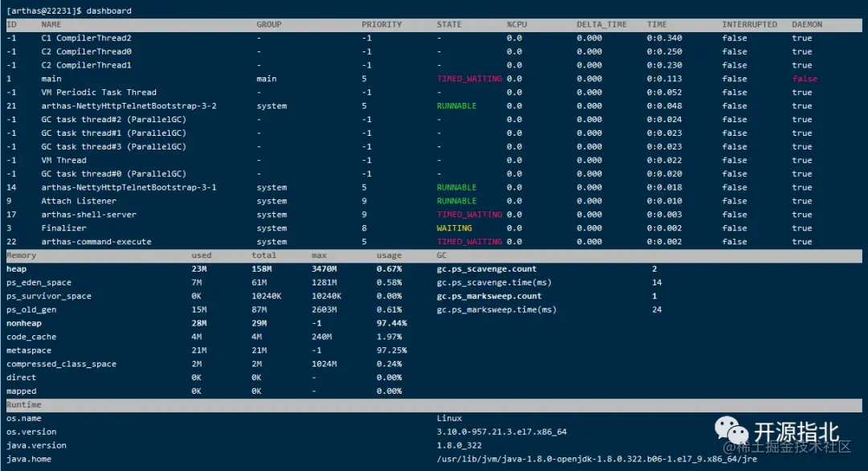Viewport: 868px width, 471px height.
Task: Click Java version value '1.8.0_322'
Action: point(459,445)
